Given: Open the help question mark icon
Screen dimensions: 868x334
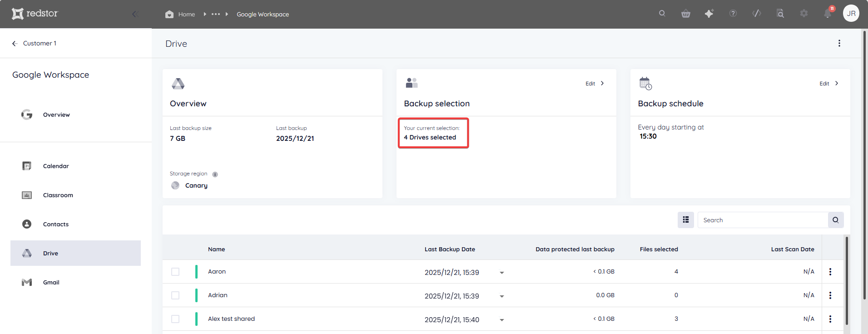Looking at the screenshot, I should point(733,14).
